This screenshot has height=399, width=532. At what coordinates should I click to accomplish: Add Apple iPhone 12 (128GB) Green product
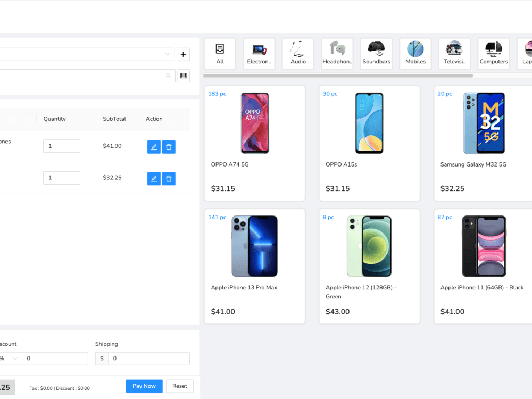[x=370, y=267]
